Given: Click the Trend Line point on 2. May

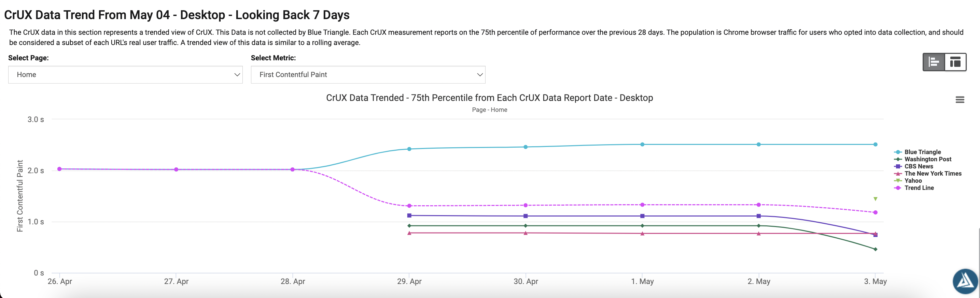Looking at the screenshot, I should click(759, 205).
